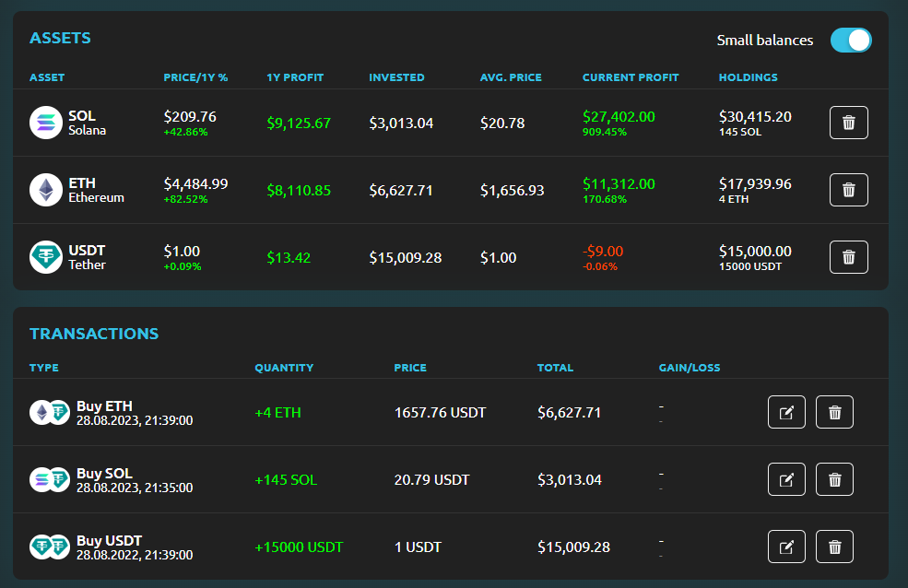Delete the Buy ETH transaction

point(834,412)
